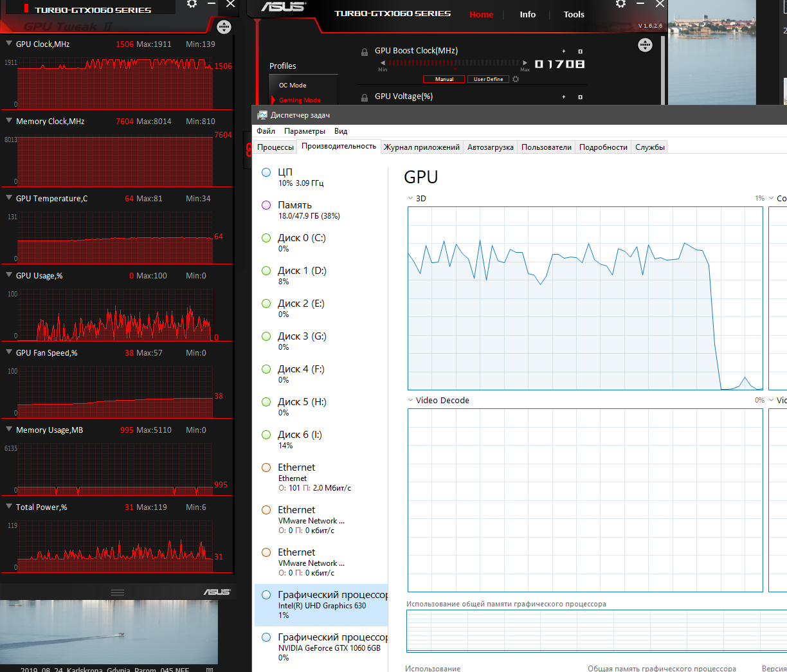Select Память in the performance sidebar
This screenshot has width=787, height=672.
[321, 210]
